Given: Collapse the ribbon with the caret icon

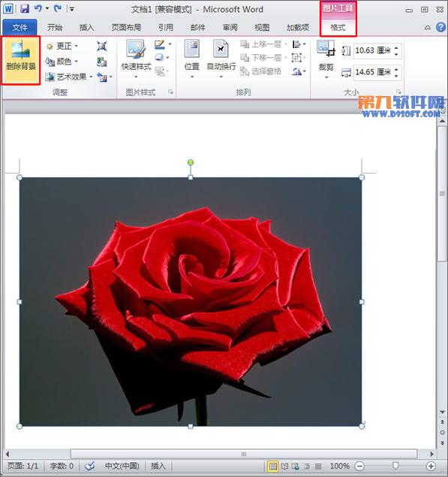Looking at the screenshot, I should pyautogui.click(x=427, y=28).
